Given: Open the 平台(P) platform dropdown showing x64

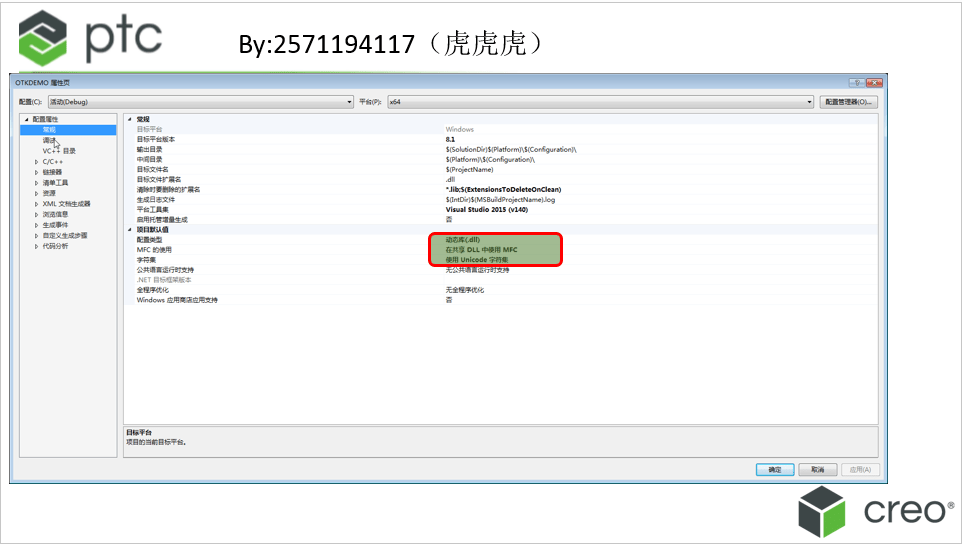Looking at the screenshot, I should point(601,102).
